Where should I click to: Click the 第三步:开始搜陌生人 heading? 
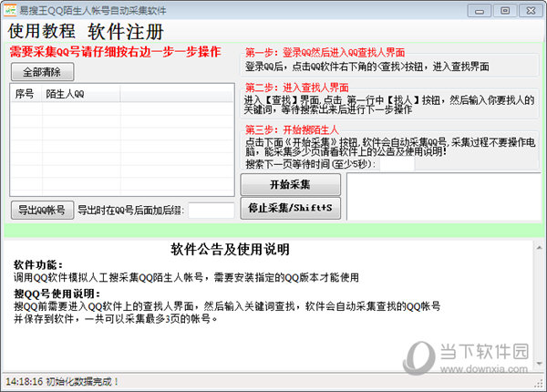coord(292,130)
